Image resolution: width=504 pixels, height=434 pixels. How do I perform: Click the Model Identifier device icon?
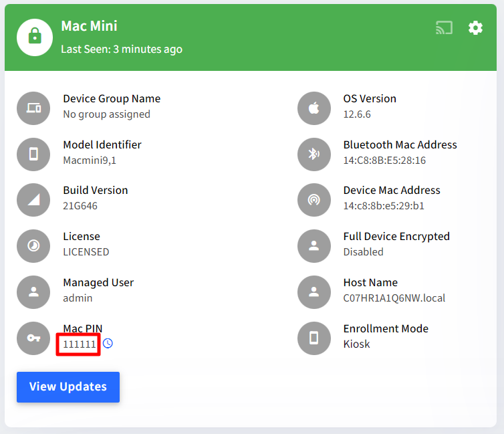coord(33,154)
